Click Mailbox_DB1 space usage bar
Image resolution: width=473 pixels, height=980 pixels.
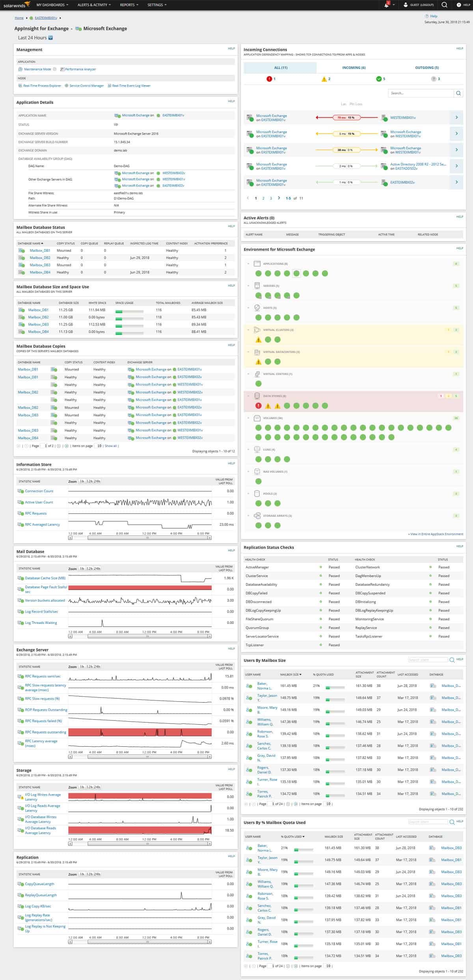pyautogui.click(x=129, y=311)
